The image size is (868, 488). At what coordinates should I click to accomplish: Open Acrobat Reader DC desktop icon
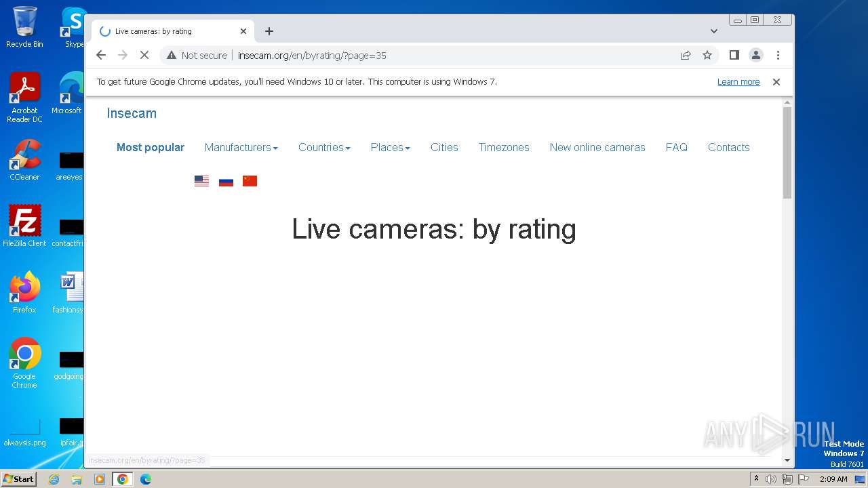[24, 98]
